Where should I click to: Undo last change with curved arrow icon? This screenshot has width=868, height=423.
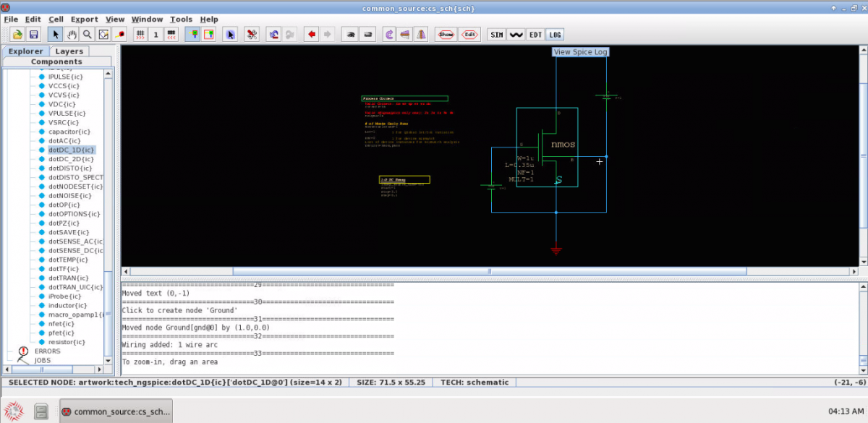pyautogui.click(x=274, y=34)
